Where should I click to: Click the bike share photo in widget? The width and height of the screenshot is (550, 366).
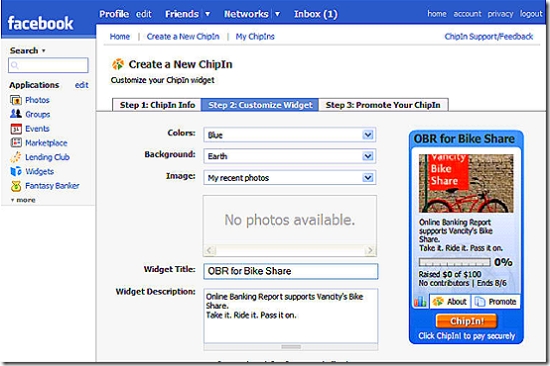pos(466,184)
